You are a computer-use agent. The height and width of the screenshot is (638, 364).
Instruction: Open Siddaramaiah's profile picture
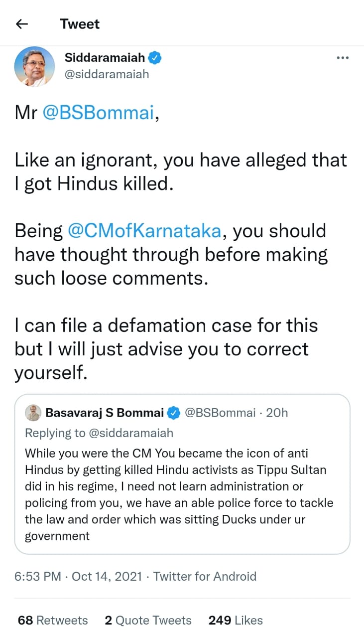34,67
